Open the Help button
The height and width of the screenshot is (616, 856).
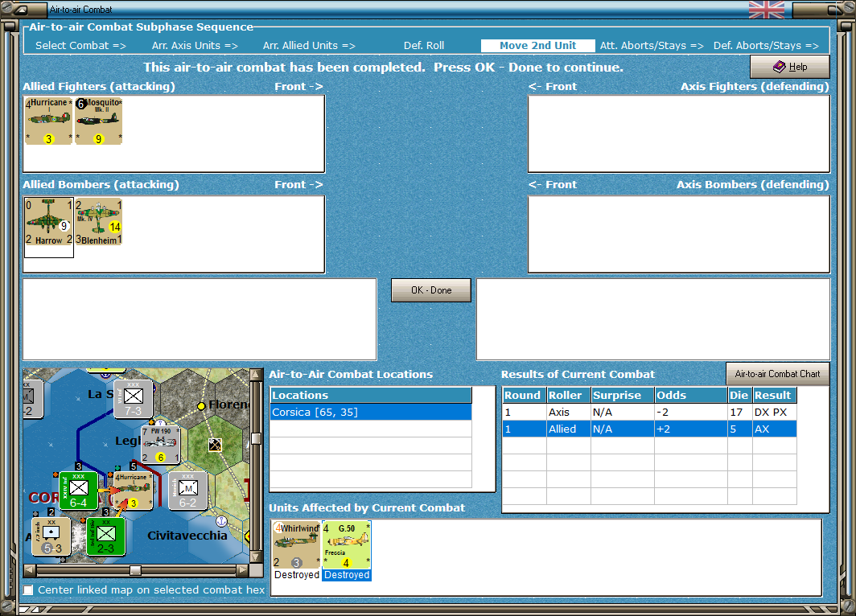point(790,67)
